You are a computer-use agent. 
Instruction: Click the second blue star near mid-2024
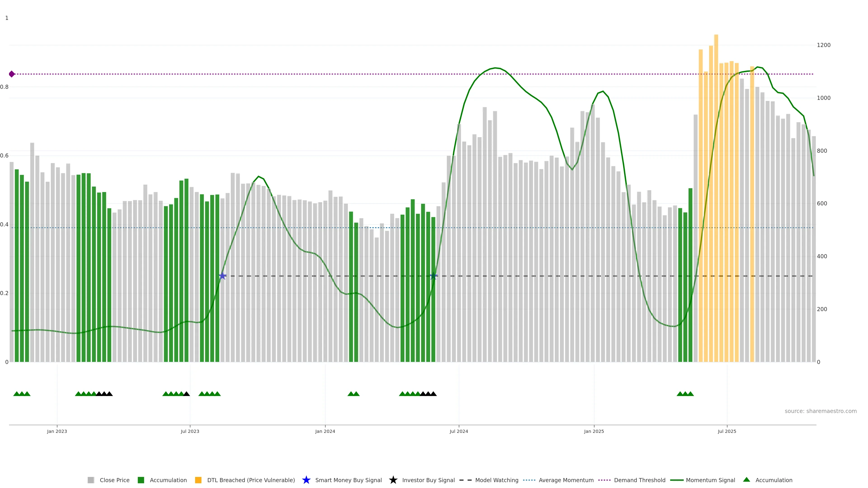434,276
